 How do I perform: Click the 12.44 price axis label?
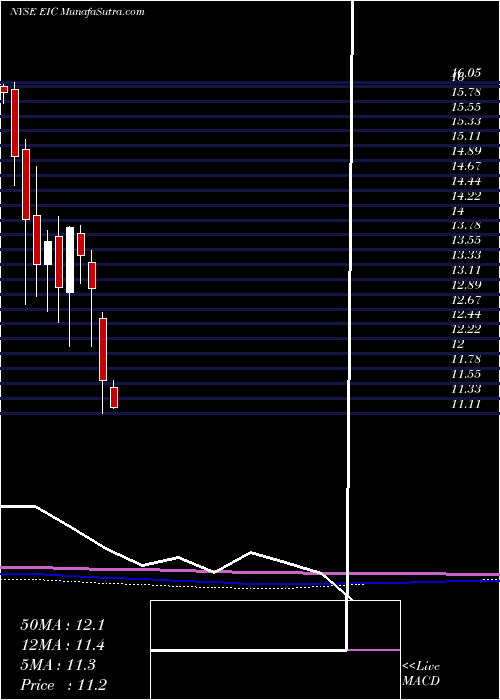click(x=466, y=314)
